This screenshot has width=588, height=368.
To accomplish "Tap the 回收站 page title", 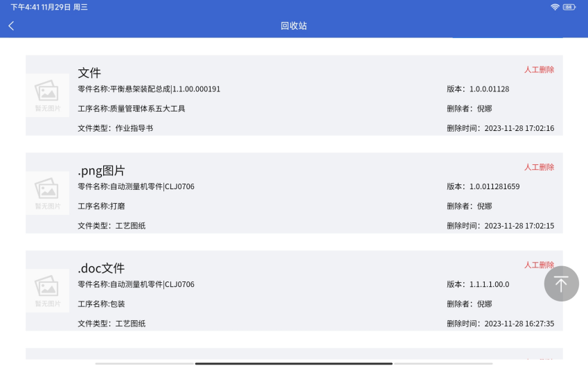I will pos(294,26).
